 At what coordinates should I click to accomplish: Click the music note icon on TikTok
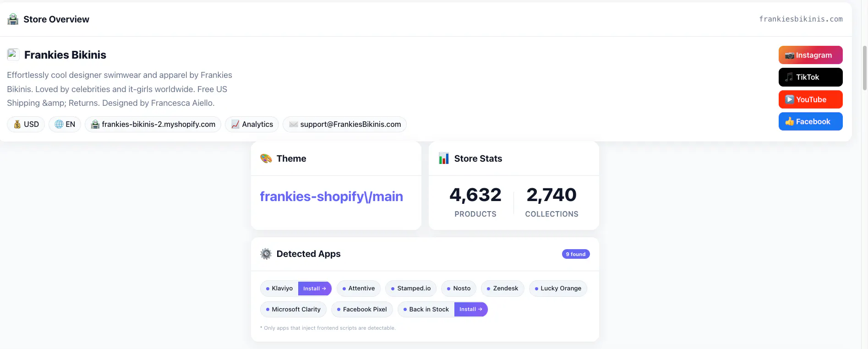pos(789,77)
